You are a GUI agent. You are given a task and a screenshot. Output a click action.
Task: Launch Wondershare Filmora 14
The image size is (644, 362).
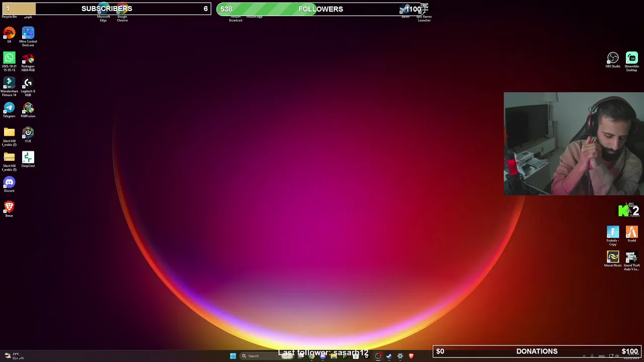[9, 86]
